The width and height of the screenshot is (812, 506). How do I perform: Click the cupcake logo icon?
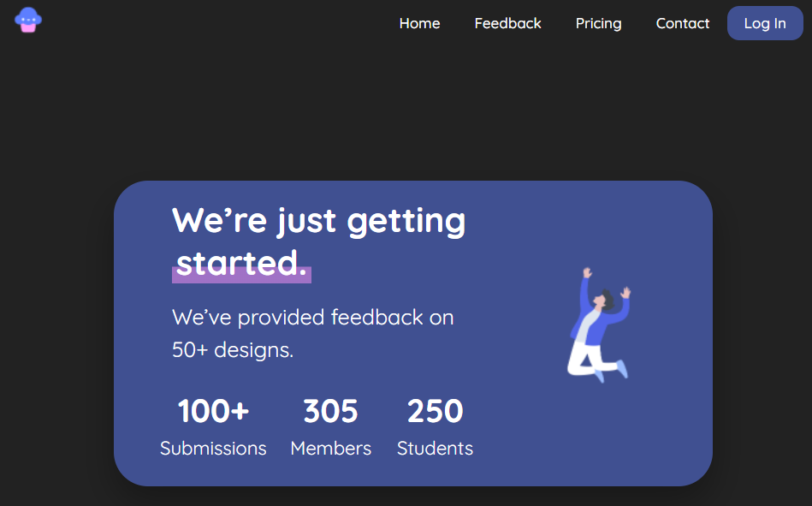tap(28, 20)
